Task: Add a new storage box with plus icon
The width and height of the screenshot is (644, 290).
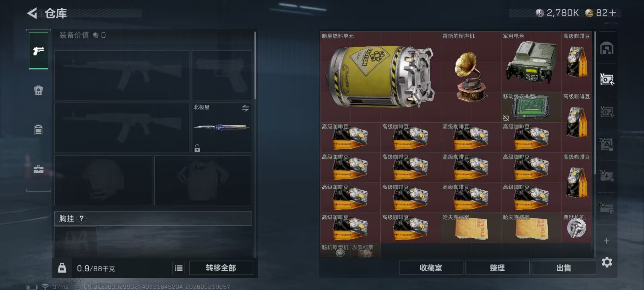Action: (606, 241)
